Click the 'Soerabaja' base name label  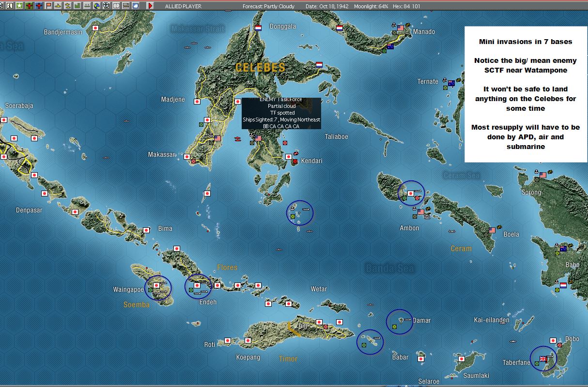point(19,105)
